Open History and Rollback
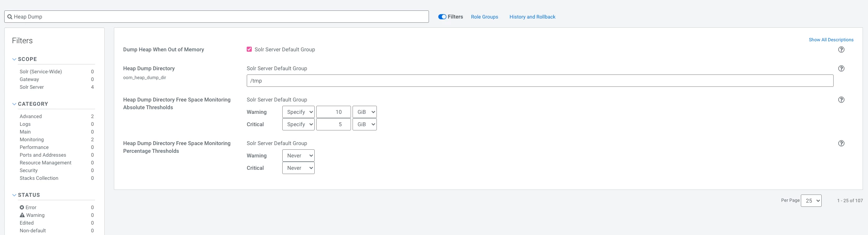Image resolution: width=868 pixels, height=235 pixels. coord(532,17)
